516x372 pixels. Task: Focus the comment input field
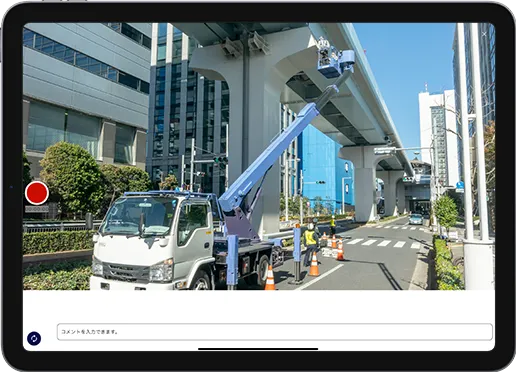tap(275, 332)
